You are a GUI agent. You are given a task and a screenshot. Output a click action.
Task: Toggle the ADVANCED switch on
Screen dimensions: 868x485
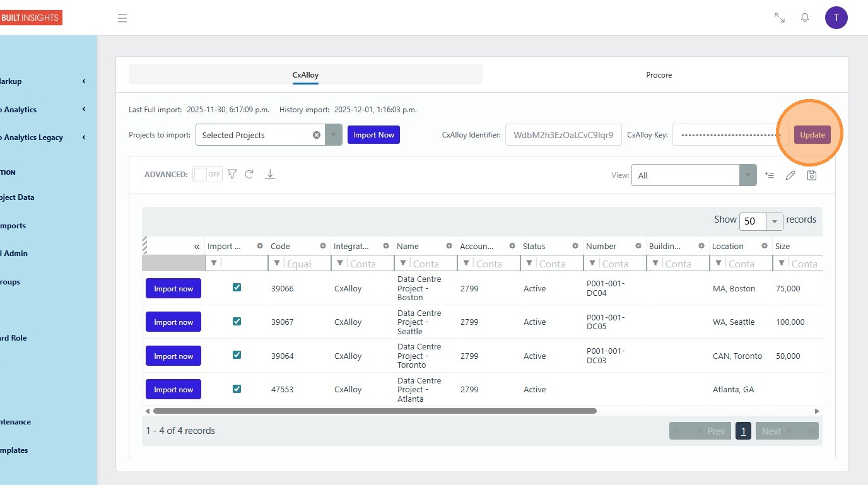pyautogui.click(x=207, y=174)
